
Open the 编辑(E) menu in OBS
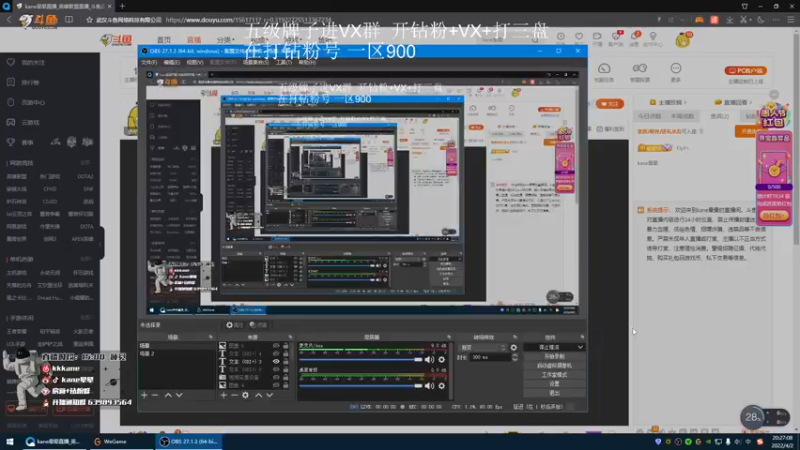[x=172, y=62]
